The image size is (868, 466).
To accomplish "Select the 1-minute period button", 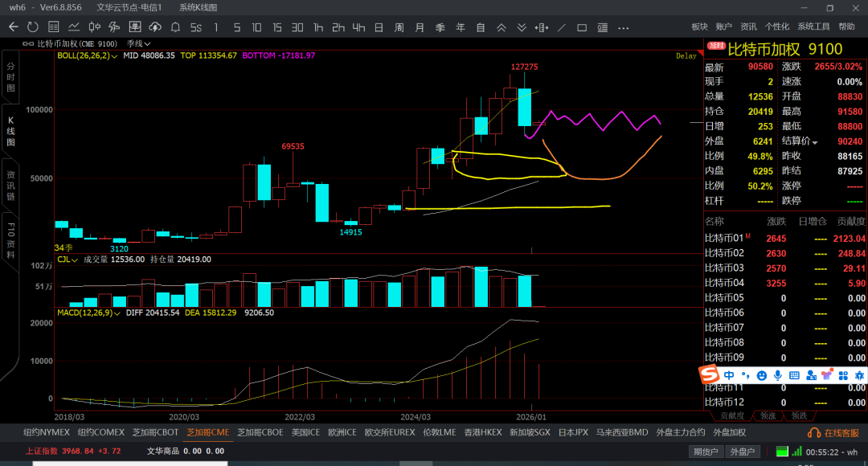I will click(x=216, y=27).
